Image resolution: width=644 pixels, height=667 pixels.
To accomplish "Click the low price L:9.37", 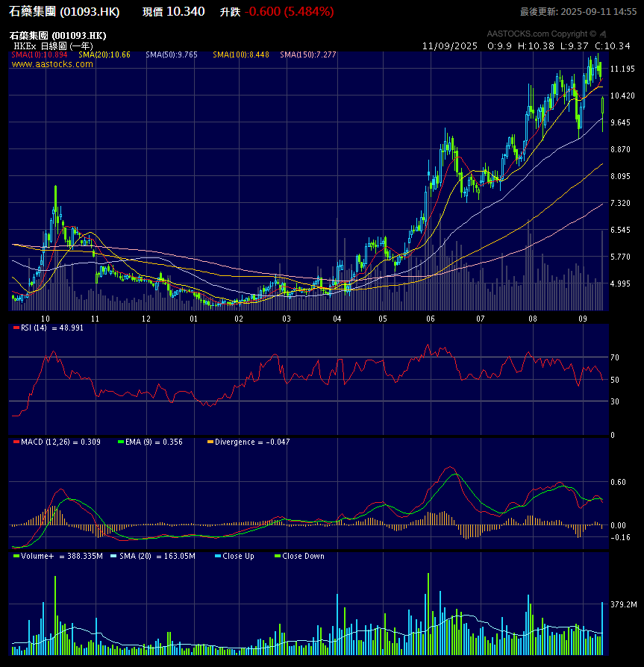I will click(x=575, y=46).
